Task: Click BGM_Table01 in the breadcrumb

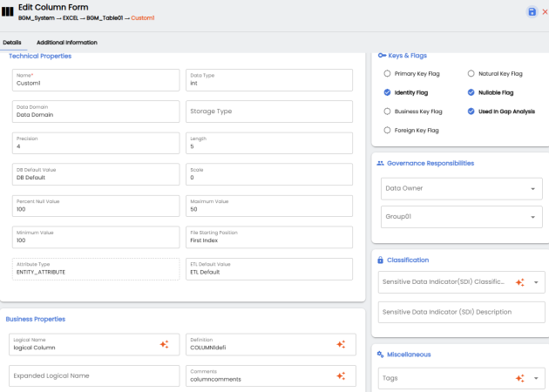Action: point(103,17)
